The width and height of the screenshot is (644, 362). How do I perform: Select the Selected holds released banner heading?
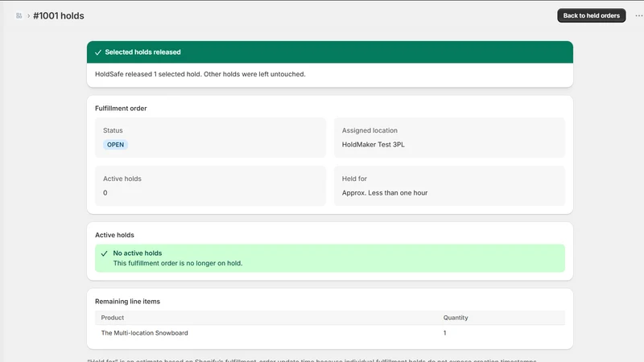click(x=142, y=52)
